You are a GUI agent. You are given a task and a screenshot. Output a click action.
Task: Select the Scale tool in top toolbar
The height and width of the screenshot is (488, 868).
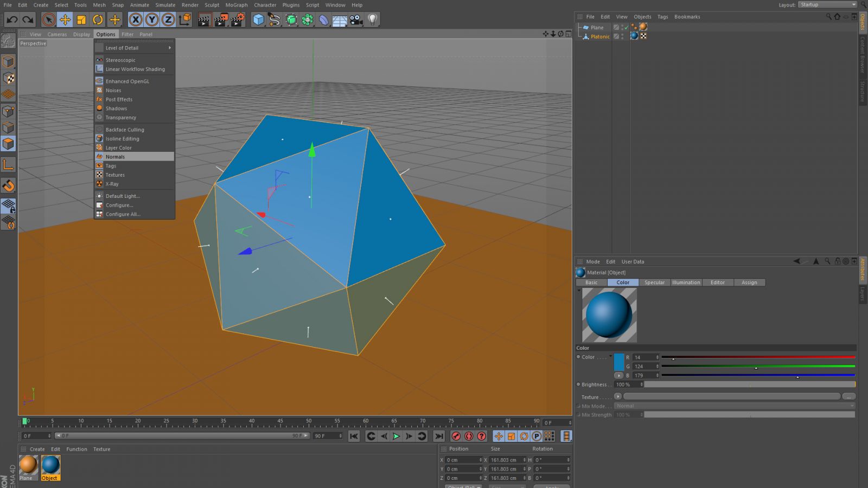[81, 20]
